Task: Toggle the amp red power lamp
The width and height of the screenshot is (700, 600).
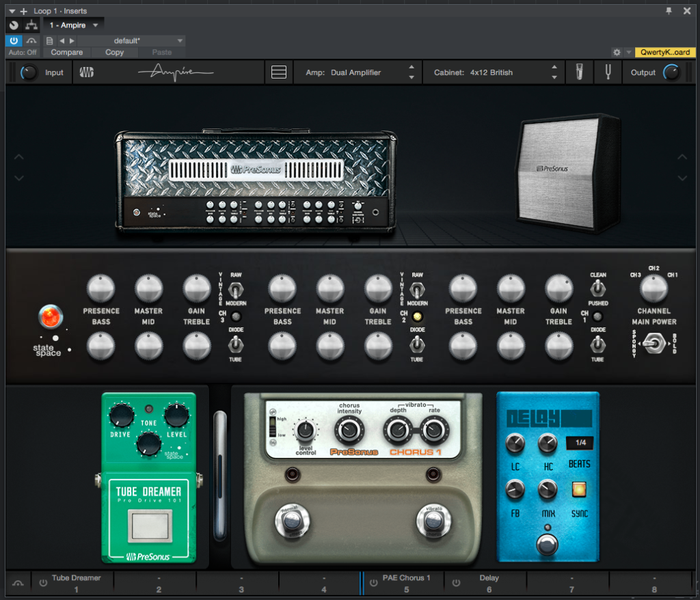Action: click(x=51, y=316)
